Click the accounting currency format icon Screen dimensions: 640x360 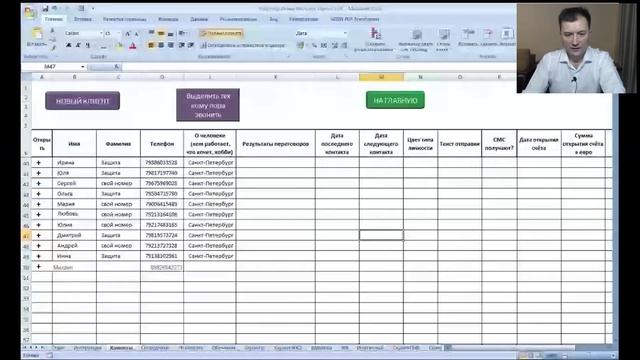pyautogui.click(x=301, y=45)
